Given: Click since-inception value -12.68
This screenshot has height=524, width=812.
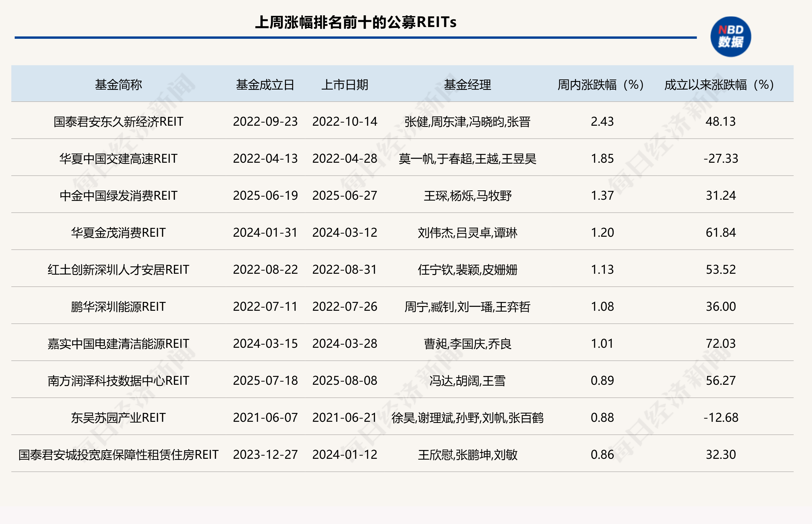Looking at the screenshot, I should tap(721, 418).
